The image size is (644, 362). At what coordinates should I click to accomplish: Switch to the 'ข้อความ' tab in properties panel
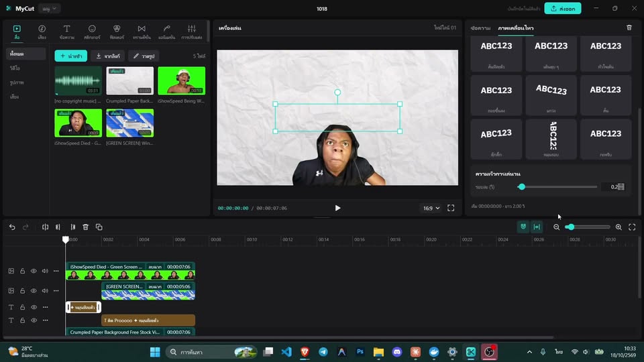point(480,28)
